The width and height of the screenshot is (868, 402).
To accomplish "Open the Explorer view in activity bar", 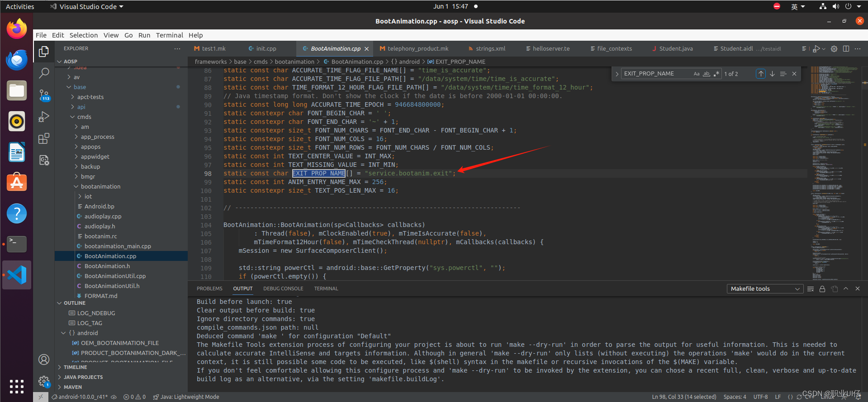I will pyautogui.click(x=44, y=52).
